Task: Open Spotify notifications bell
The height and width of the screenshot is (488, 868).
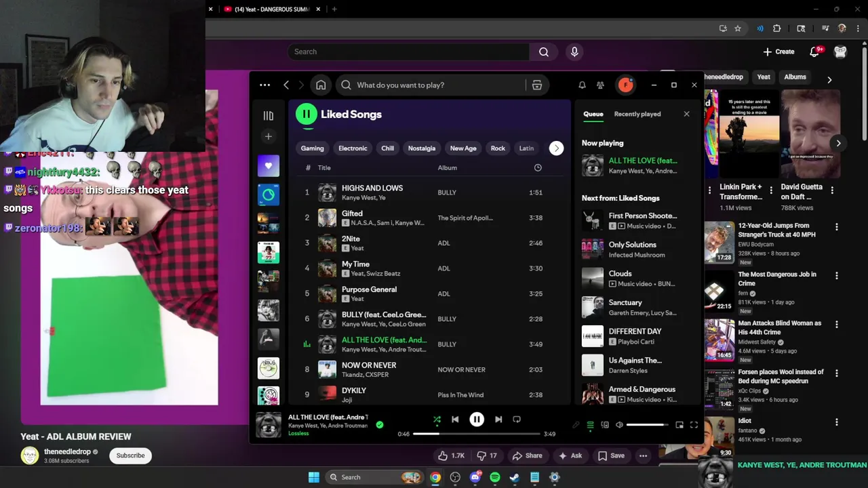Action: (x=582, y=85)
